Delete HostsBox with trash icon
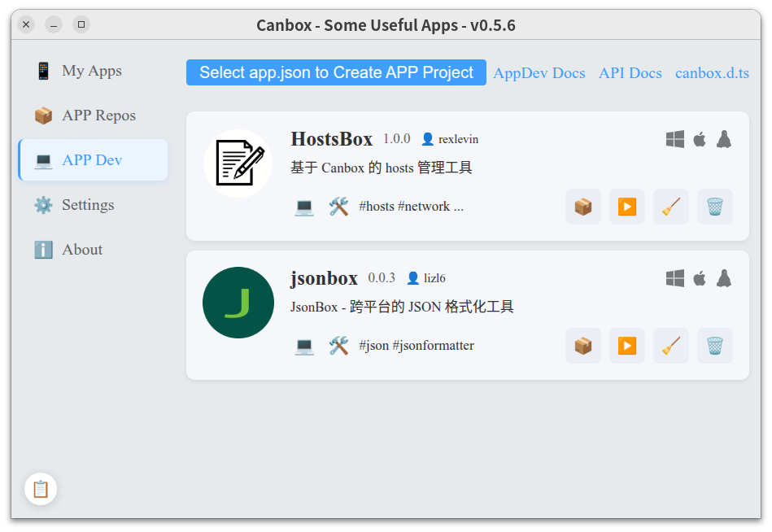The width and height of the screenshot is (772, 532). [x=714, y=207]
